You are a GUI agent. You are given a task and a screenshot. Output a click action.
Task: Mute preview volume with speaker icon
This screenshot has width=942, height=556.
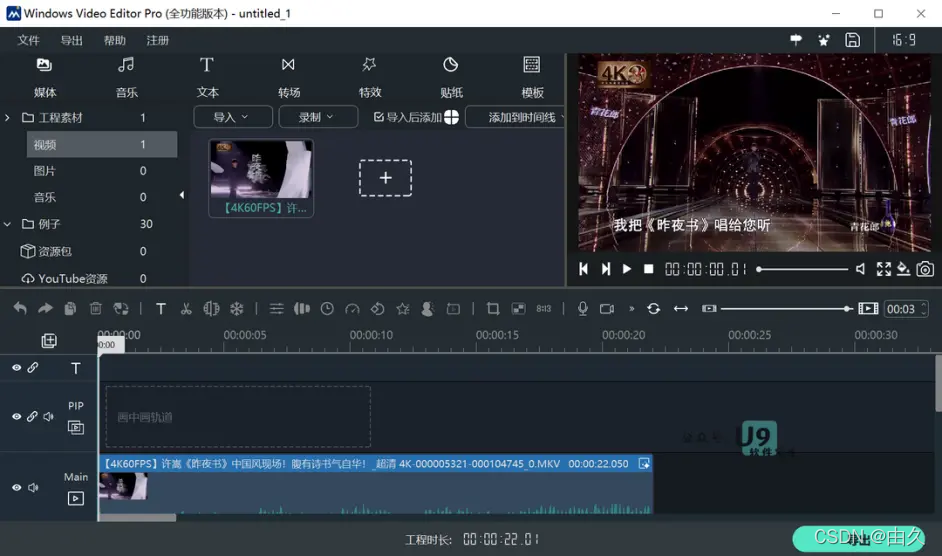click(860, 269)
